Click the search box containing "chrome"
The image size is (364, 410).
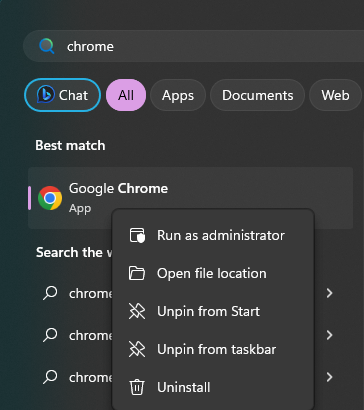(x=193, y=46)
